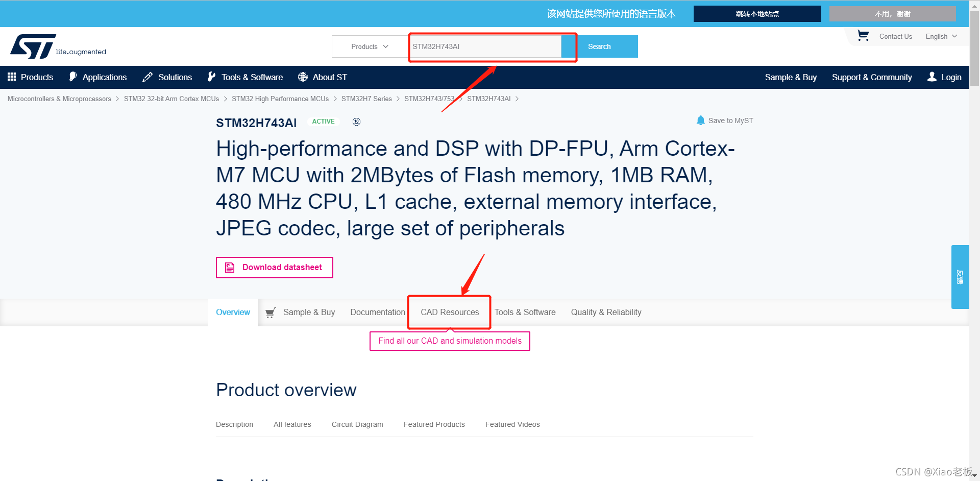
Task: Click the page vertical scrollbar thumb
Action: click(x=974, y=49)
